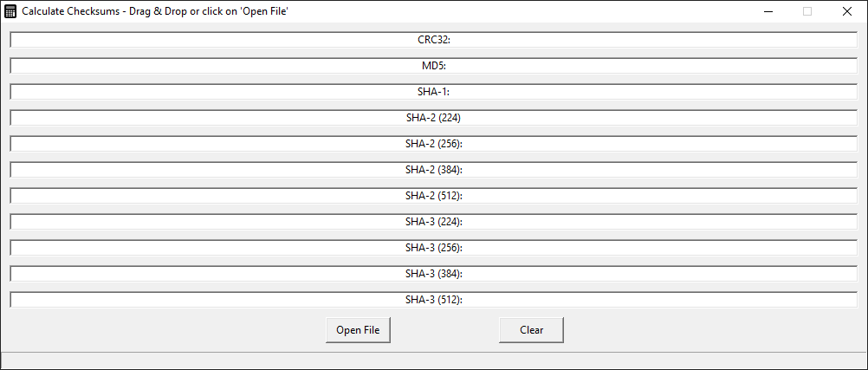Screen dimensions: 868x370
Task: Select the CRC32 checksum field
Action: (433, 40)
